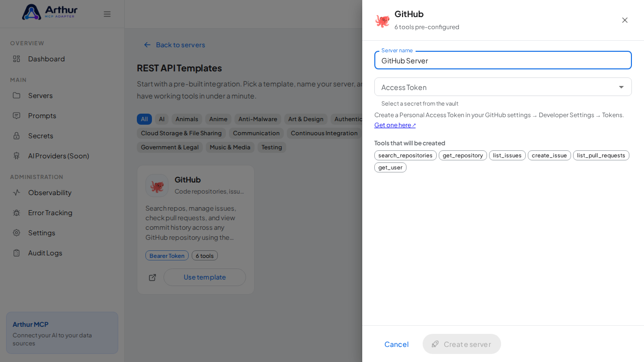Select the All category filter
This screenshot has height=362, width=644.
pyautogui.click(x=144, y=119)
